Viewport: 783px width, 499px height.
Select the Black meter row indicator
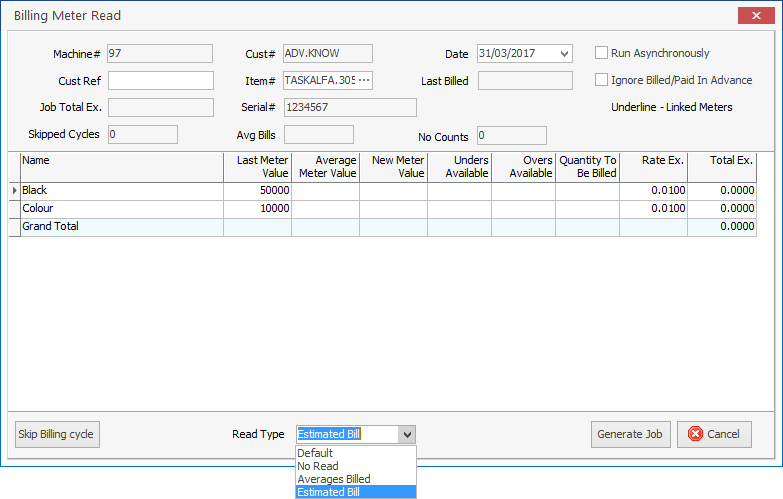click(14, 190)
